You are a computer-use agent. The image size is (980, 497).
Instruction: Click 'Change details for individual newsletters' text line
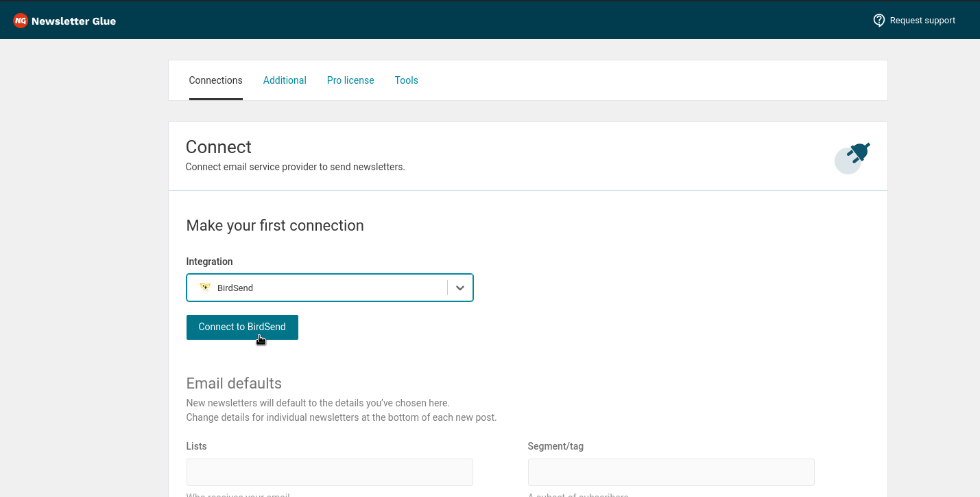pyautogui.click(x=342, y=417)
